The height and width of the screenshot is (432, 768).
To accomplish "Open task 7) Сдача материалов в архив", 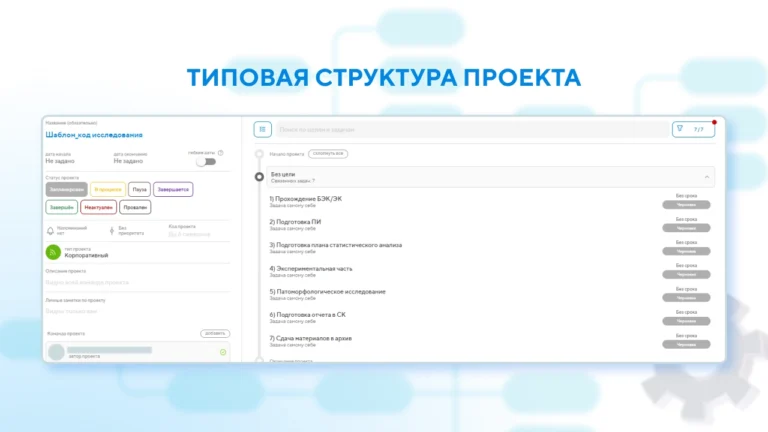I will point(311,338).
